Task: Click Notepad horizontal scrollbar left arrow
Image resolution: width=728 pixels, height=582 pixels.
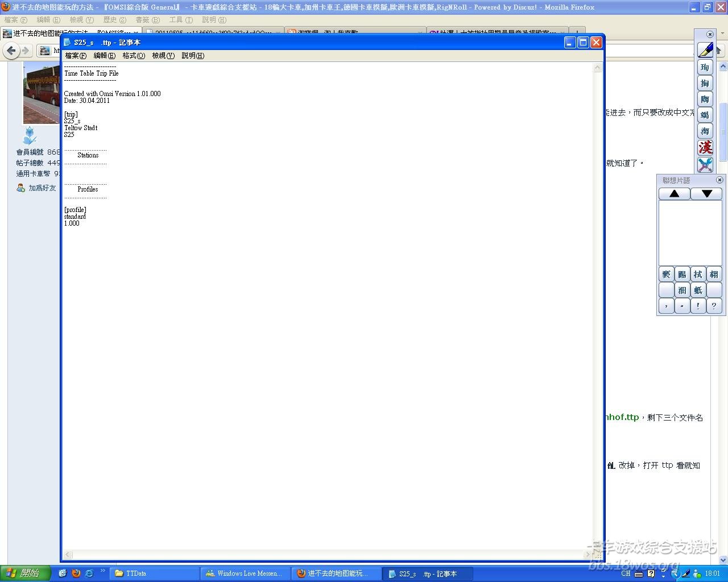Action: tap(68, 554)
